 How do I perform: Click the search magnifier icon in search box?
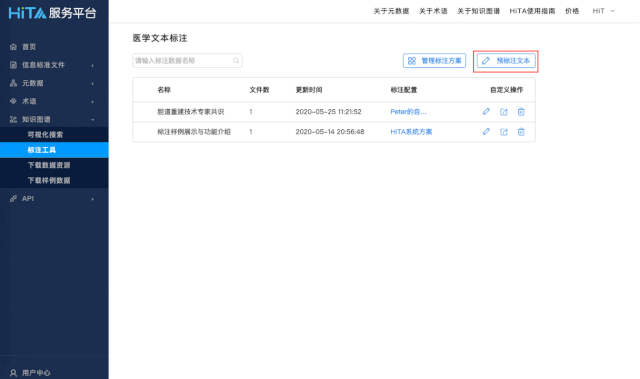click(x=236, y=61)
